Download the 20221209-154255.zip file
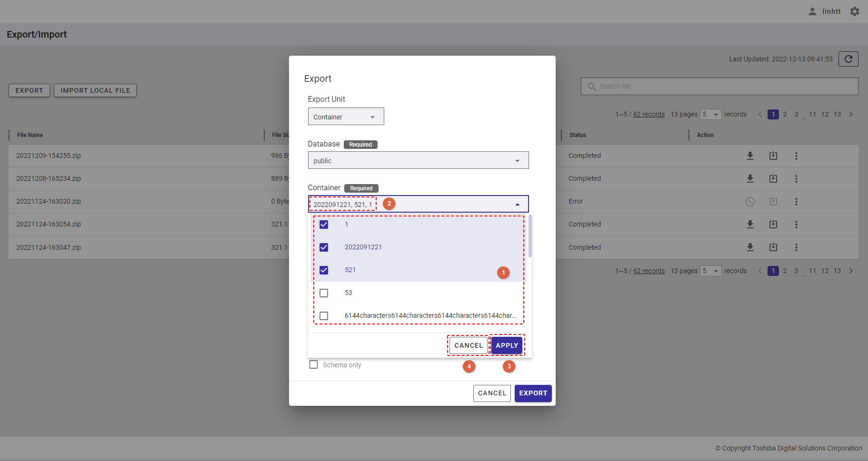 pyautogui.click(x=750, y=156)
